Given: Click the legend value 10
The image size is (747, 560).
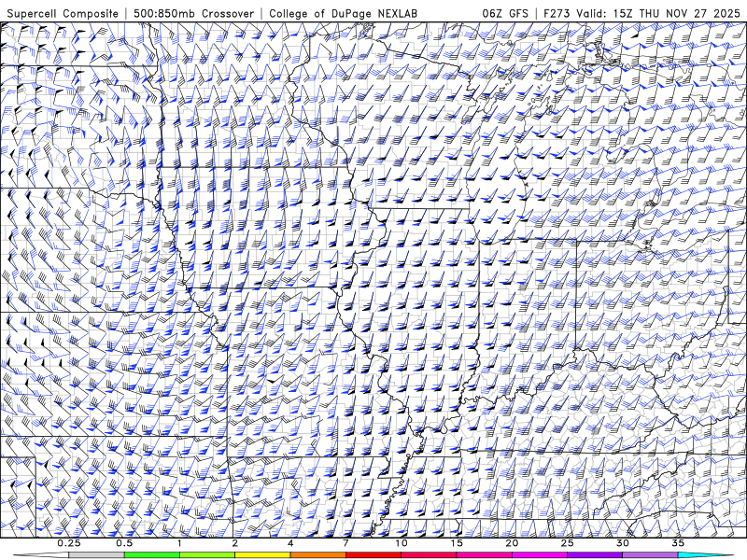Looking at the screenshot, I should coord(402,543).
